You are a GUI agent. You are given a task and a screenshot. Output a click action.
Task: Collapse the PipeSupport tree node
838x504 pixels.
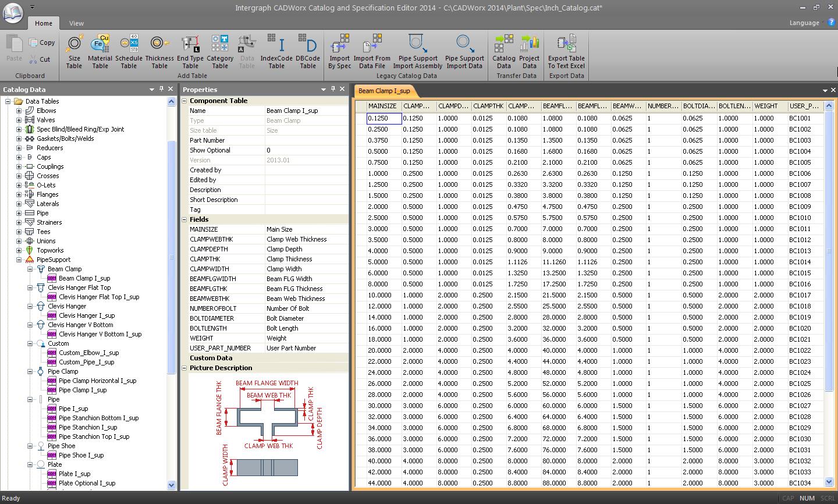point(19,260)
